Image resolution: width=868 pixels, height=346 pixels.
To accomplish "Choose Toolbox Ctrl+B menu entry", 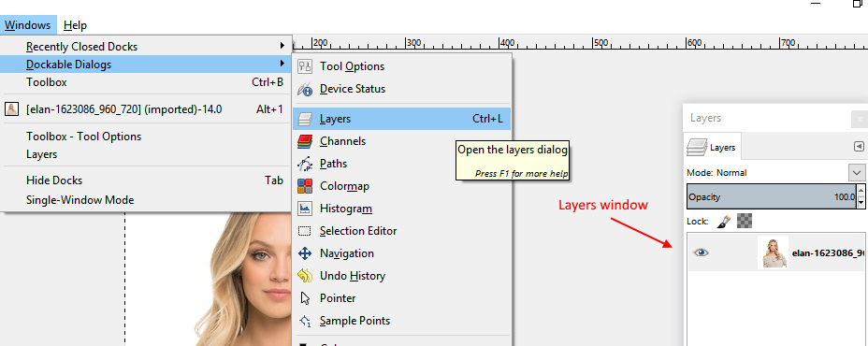I will pos(146,82).
